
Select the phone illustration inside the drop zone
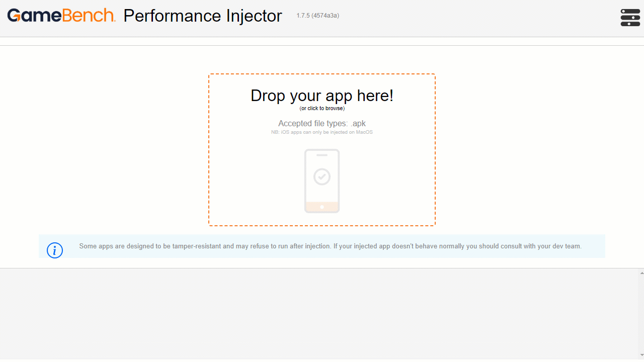[321, 181]
